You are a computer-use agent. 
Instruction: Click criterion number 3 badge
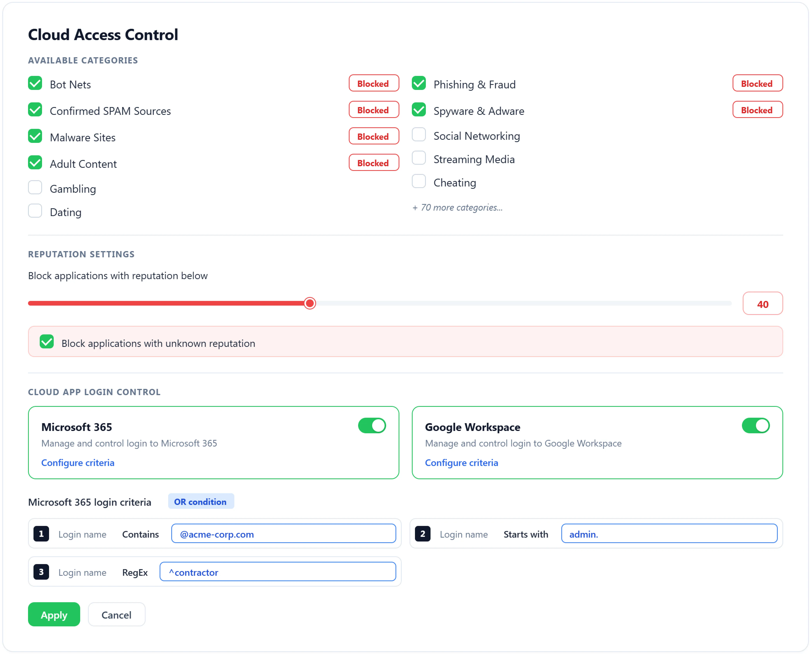[x=41, y=572]
